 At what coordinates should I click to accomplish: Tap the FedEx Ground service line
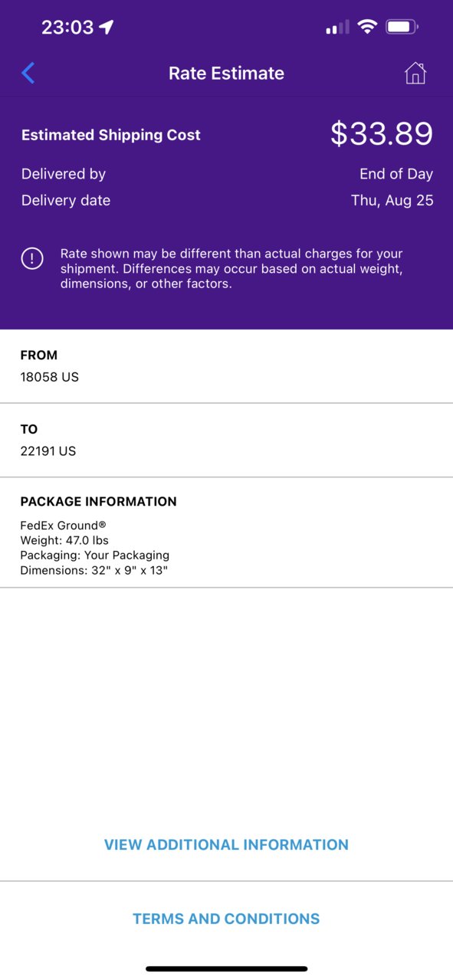(63, 526)
